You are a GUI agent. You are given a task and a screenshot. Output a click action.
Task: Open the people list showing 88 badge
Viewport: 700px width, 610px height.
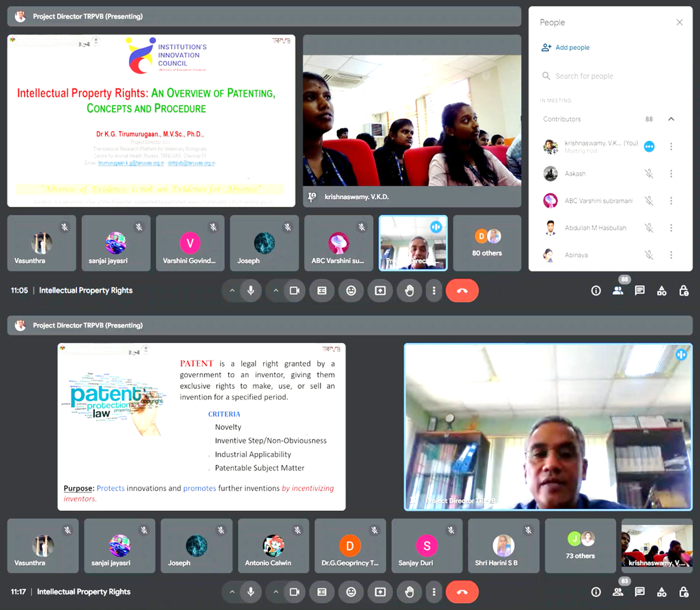click(618, 291)
